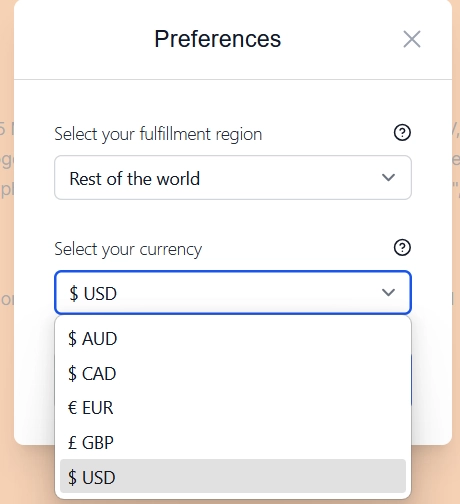This screenshot has width=460, height=504.
Task: Choose the highlighted '$ USD' list option
Action: pyautogui.click(x=233, y=476)
